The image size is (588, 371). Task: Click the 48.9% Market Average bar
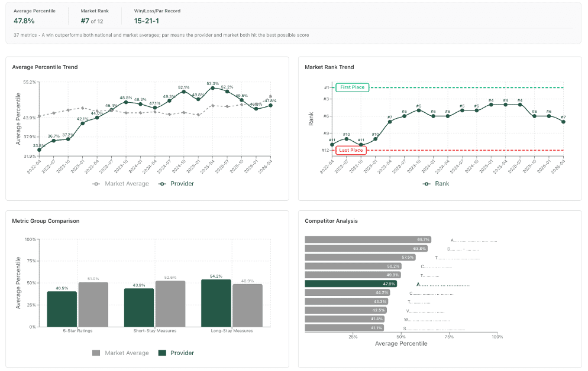click(x=247, y=305)
